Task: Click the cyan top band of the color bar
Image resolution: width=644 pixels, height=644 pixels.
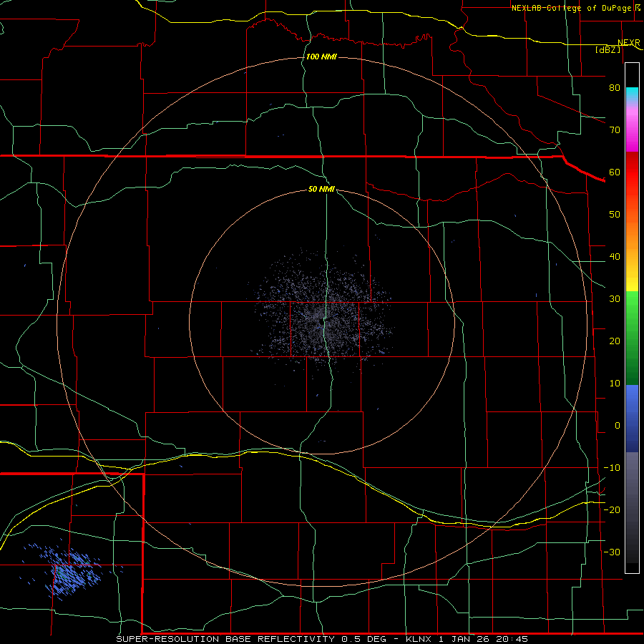Action: click(x=632, y=94)
